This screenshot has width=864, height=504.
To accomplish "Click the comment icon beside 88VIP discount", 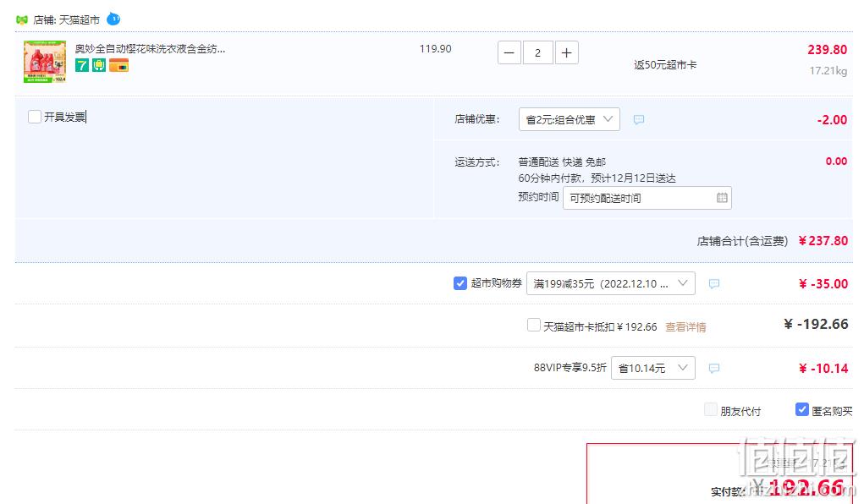I will (x=714, y=368).
